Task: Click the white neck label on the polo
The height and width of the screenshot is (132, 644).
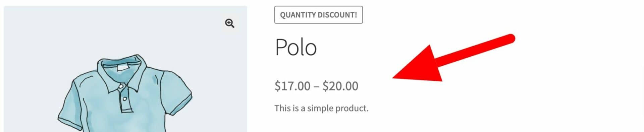Action: 122,68
